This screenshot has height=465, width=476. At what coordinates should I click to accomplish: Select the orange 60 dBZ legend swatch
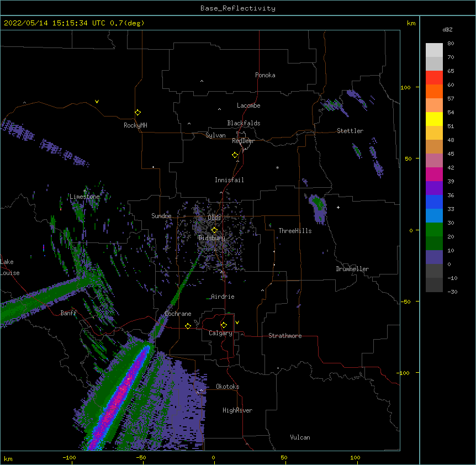434,91
